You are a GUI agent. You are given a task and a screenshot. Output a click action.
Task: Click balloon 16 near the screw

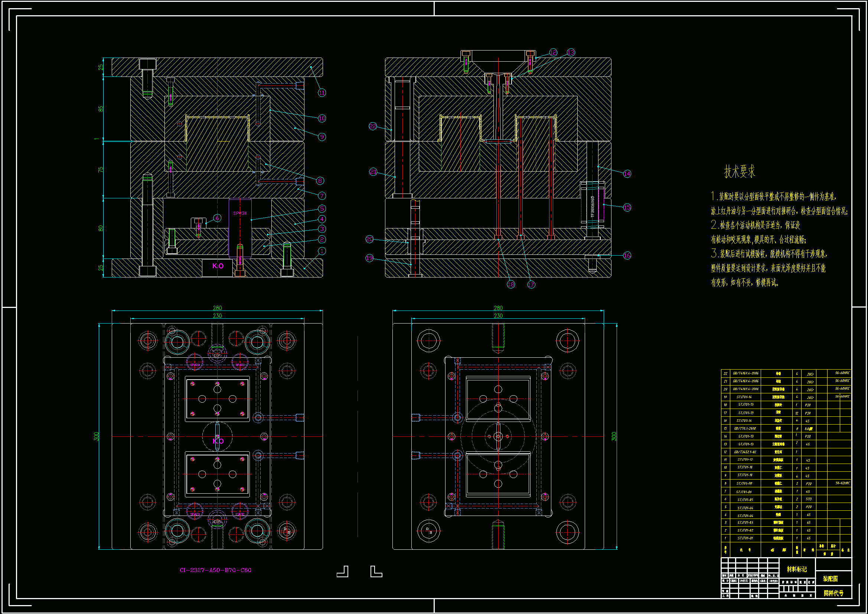pyautogui.click(x=627, y=256)
